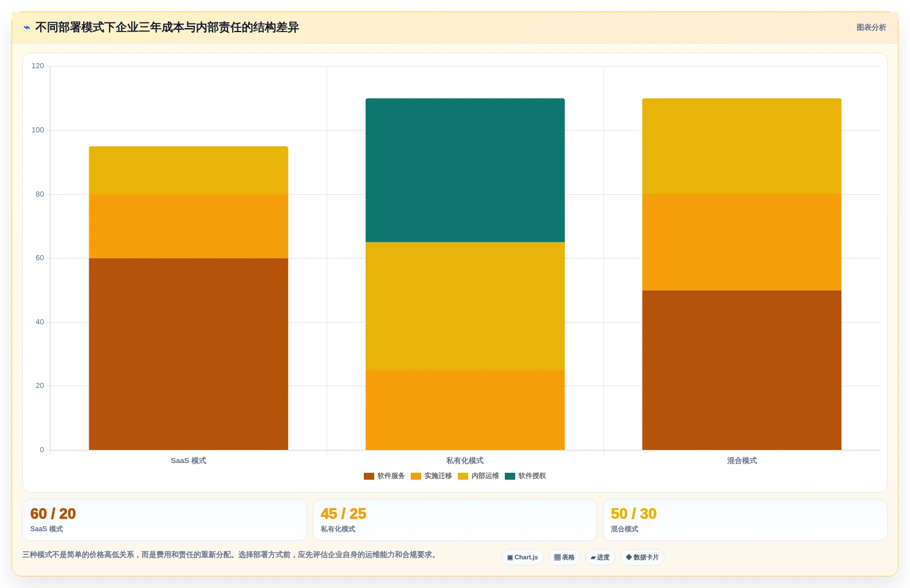Click the brown 软件服务 segment of SaaS bar
The height and width of the screenshot is (588, 910).
pos(189,354)
